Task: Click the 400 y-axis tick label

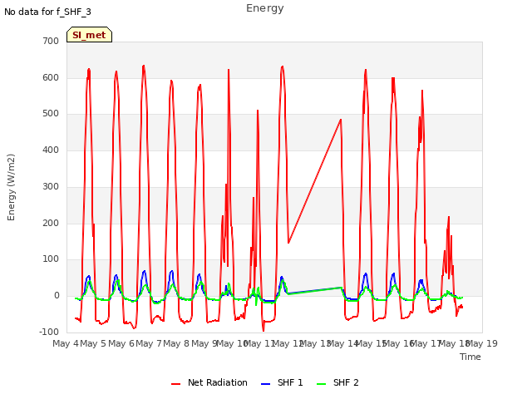Action: coord(51,150)
